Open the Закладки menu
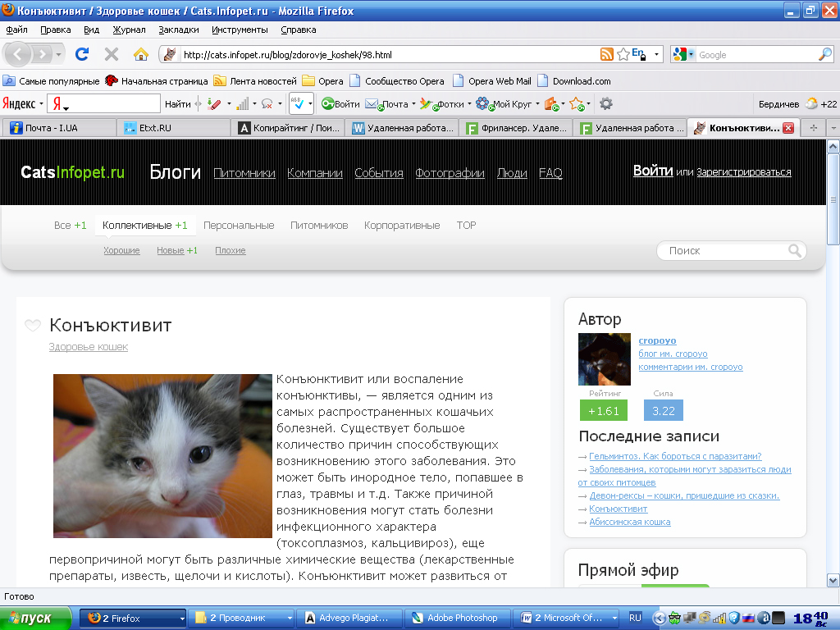This screenshot has height=630, width=840. point(178,30)
